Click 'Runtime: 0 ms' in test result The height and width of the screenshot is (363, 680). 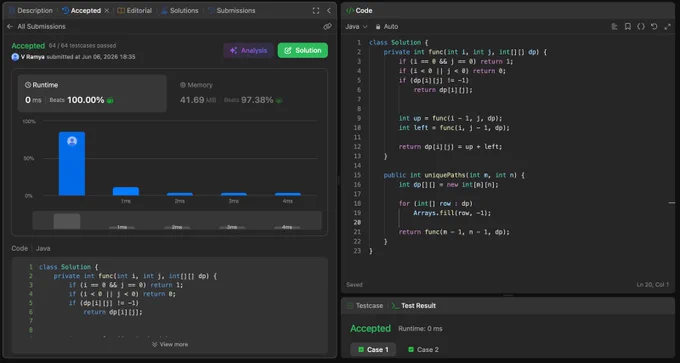[x=420, y=329]
